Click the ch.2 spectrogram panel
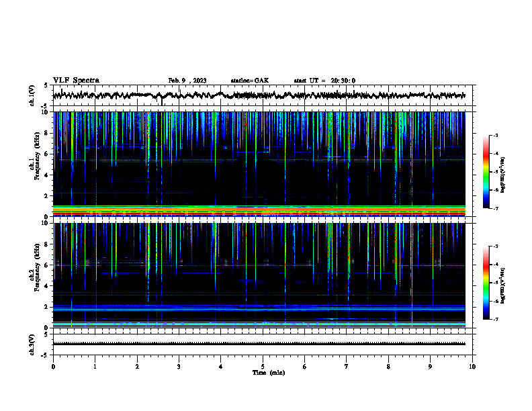This screenshot has width=532, height=411. [259, 275]
